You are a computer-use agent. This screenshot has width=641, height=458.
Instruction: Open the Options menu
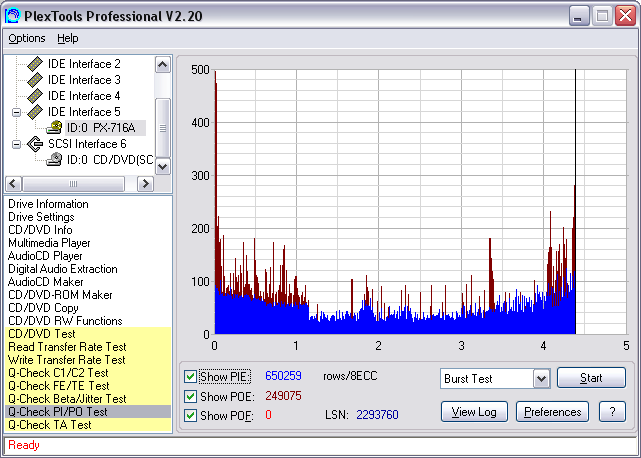click(x=27, y=38)
